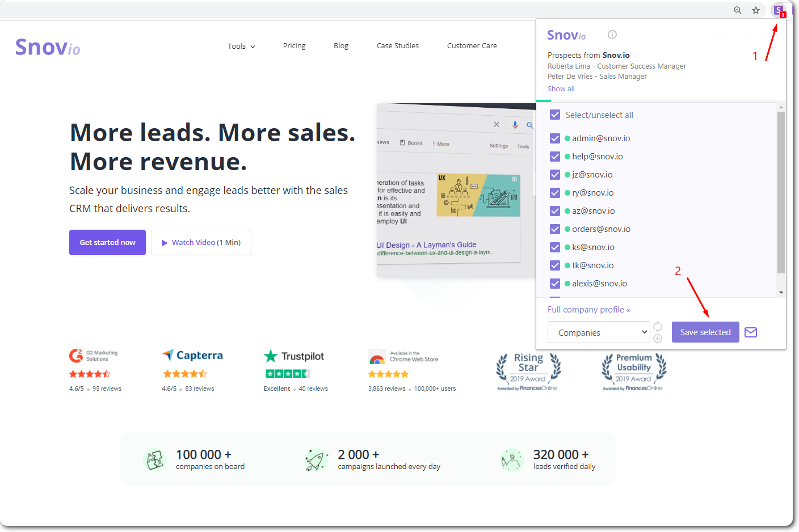Click the 95 reviews text

coord(107,389)
